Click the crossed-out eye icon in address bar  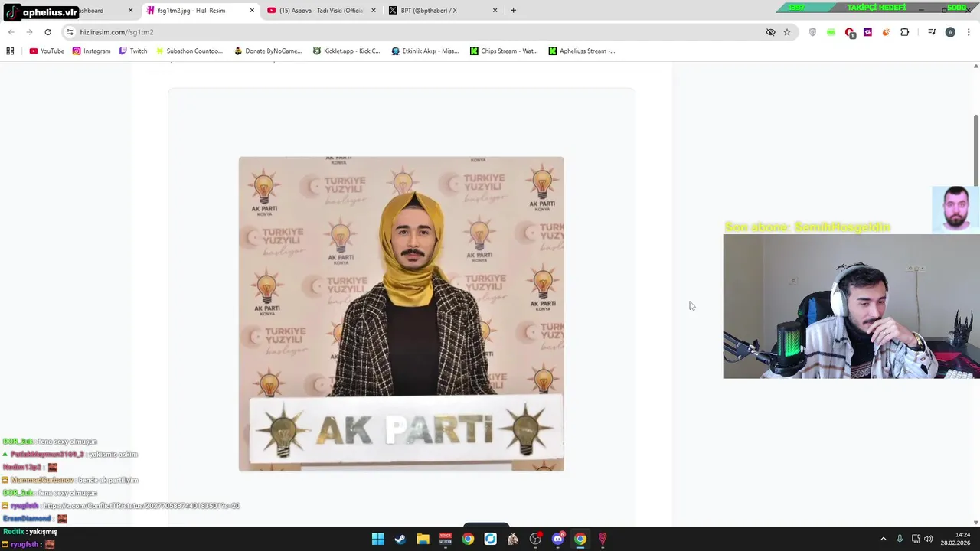pos(770,32)
